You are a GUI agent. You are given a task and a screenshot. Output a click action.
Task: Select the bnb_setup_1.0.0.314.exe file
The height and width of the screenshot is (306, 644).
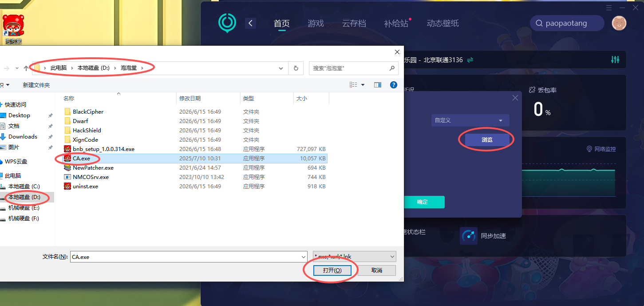(103, 149)
